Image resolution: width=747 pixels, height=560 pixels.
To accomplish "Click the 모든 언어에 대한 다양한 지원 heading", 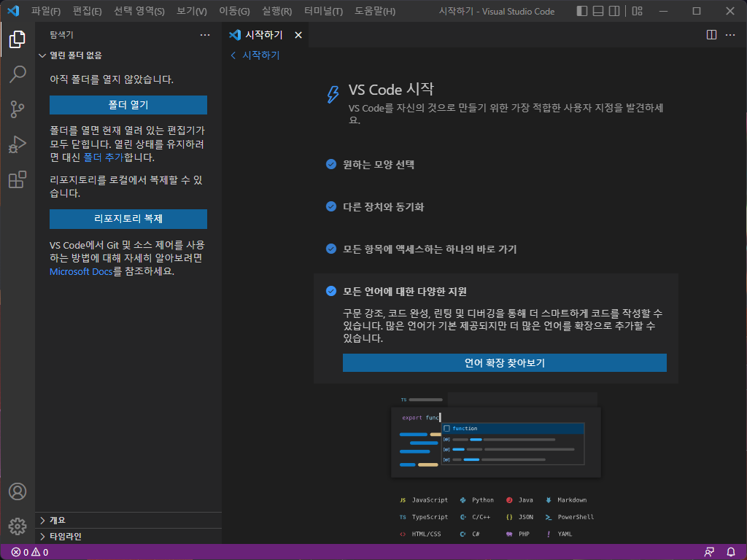I will click(404, 292).
